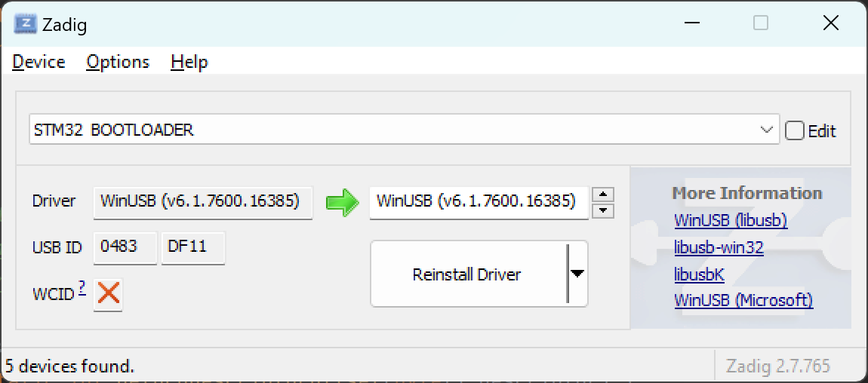Screen dimensions: 868x383
Task: Click the USB ID label
Action: (x=57, y=247)
